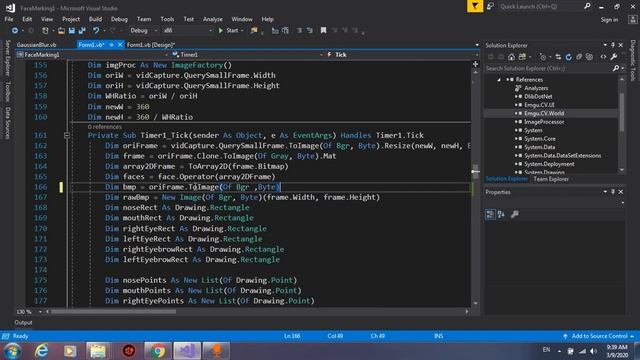Open the Debug configuration dropdown

(x=156, y=31)
